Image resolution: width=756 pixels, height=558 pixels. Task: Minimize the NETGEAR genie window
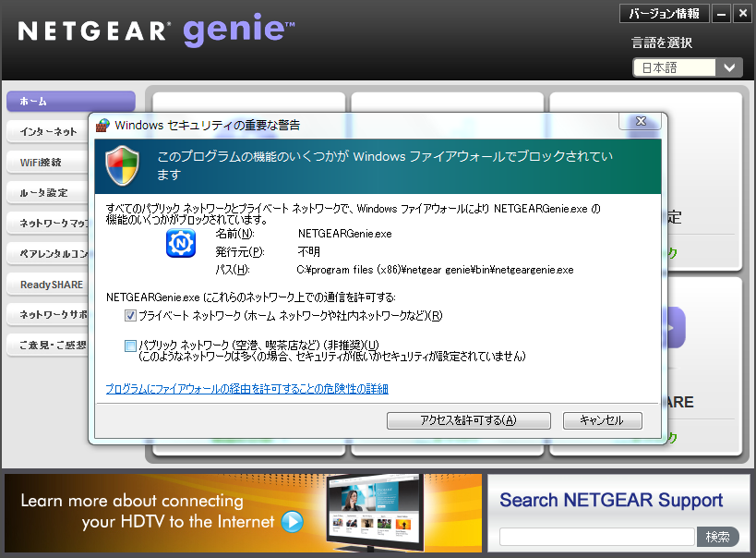click(721, 14)
